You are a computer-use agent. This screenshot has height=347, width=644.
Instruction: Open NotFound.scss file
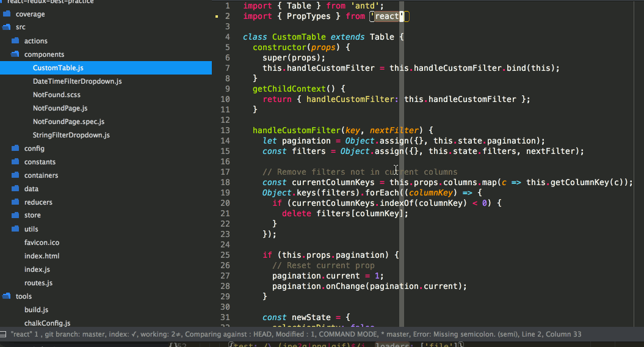[57, 95]
